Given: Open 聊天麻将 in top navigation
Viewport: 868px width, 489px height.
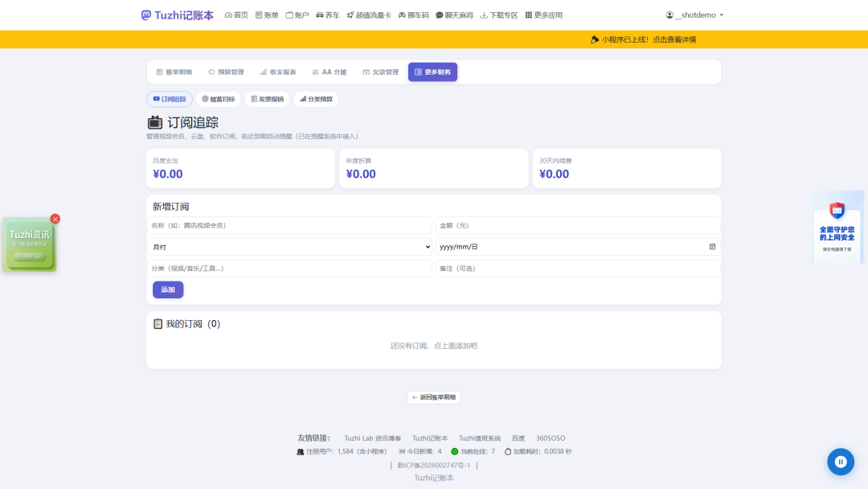Looking at the screenshot, I should pos(454,15).
